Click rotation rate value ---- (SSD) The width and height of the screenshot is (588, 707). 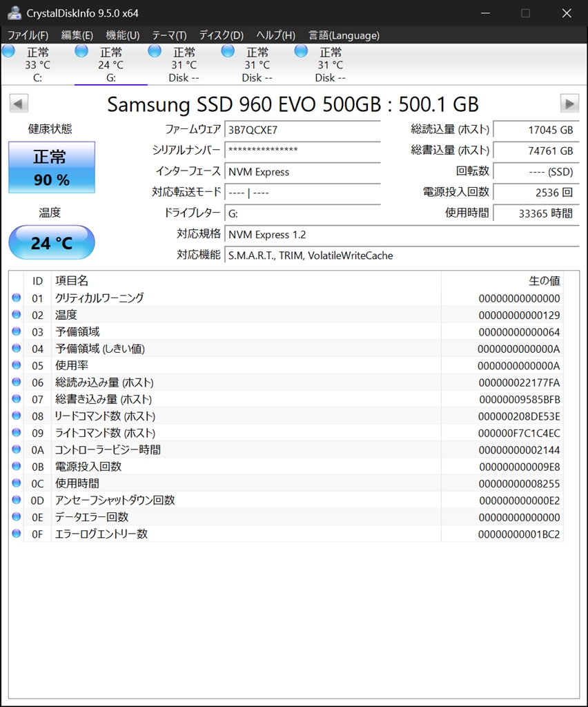coord(536,172)
